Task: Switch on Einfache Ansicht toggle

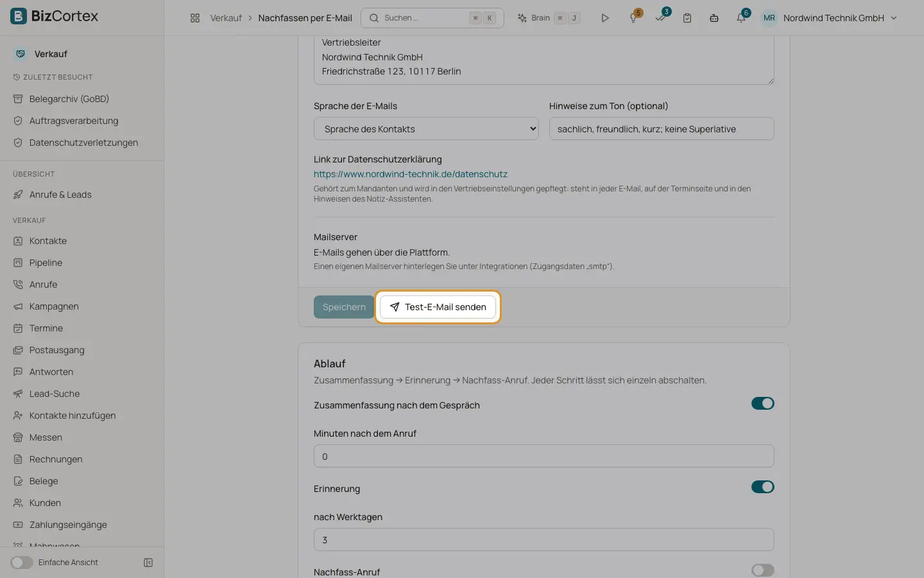Action: point(22,563)
